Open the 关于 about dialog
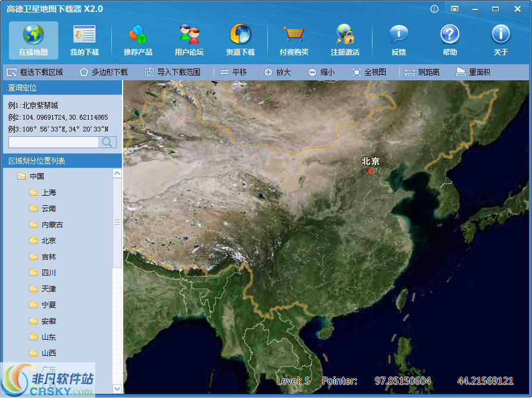 501,40
